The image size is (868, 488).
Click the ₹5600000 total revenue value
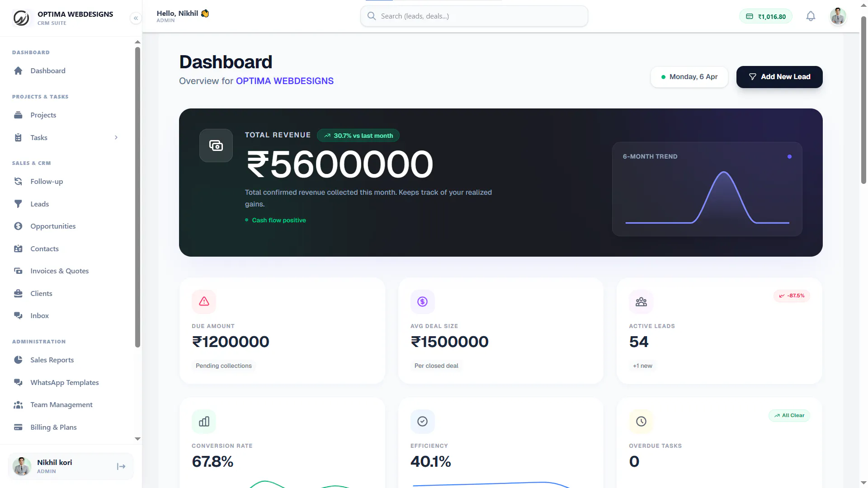[340, 164]
